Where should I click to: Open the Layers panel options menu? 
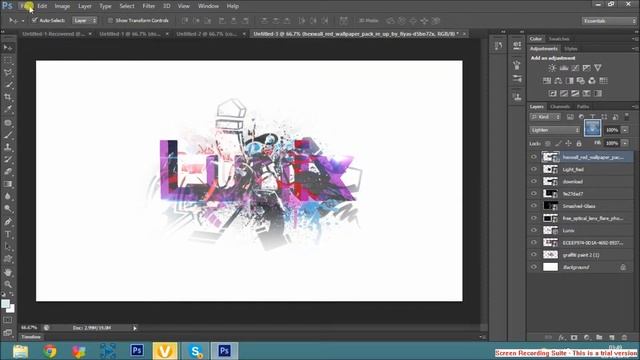coord(634,107)
